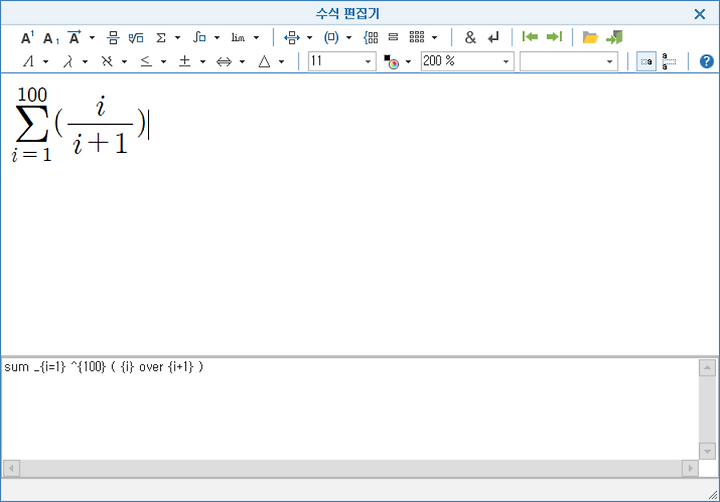Open the integral types dropdown arrow
The image size is (720, 502).
coord(217,38)
